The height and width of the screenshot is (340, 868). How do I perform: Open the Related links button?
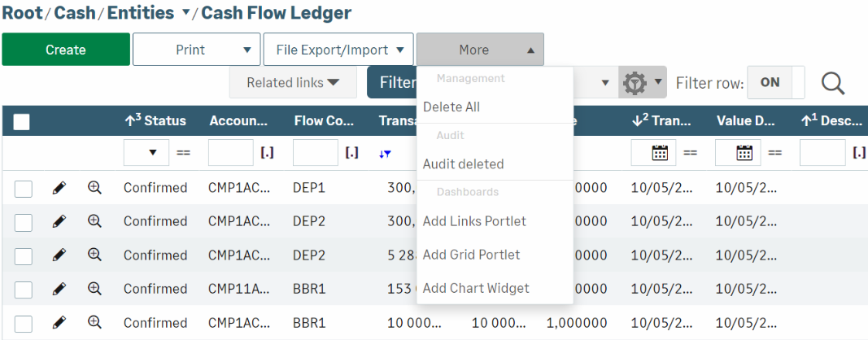pyautogui.click(x=293, y=83)
